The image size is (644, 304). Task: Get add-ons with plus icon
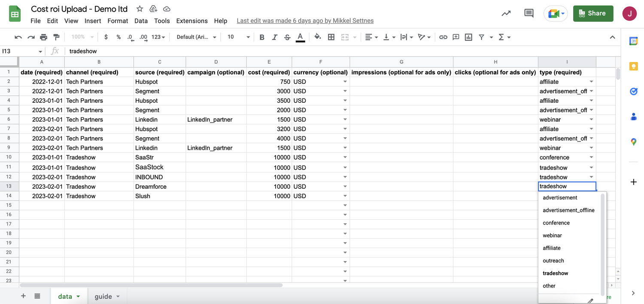click(633, 182)
